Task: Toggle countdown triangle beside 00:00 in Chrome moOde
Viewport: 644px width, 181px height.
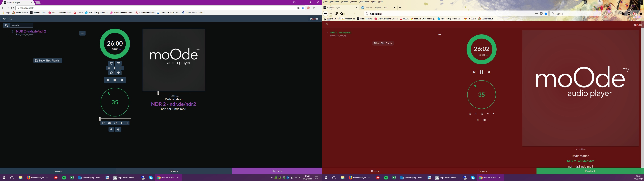Action: pyautogui.click(x=120, y=49)
